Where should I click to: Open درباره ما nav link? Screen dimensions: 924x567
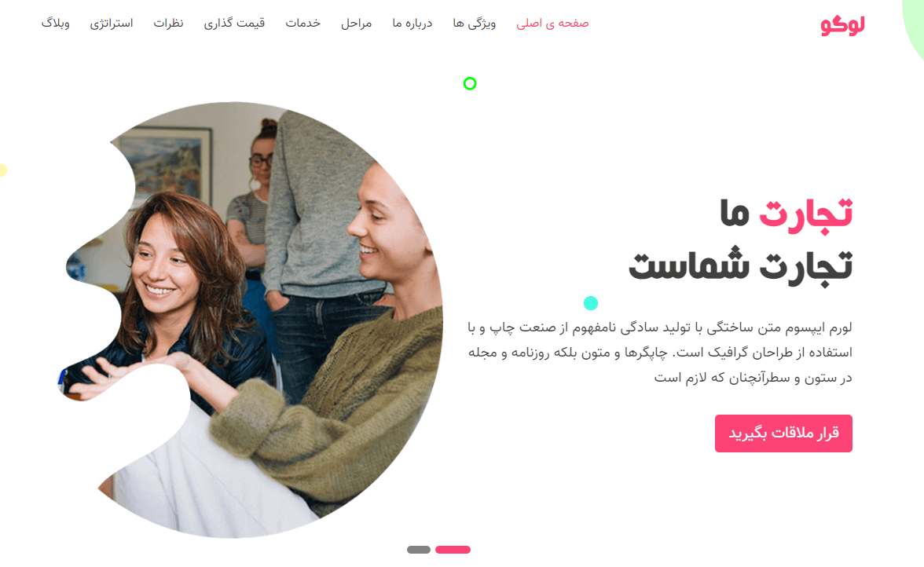coord(412,24)
